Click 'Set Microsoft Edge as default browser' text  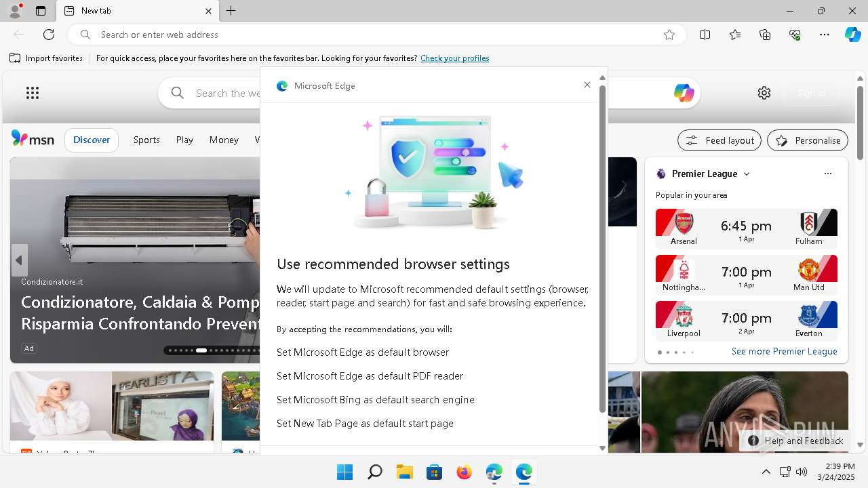pos(363,352)
